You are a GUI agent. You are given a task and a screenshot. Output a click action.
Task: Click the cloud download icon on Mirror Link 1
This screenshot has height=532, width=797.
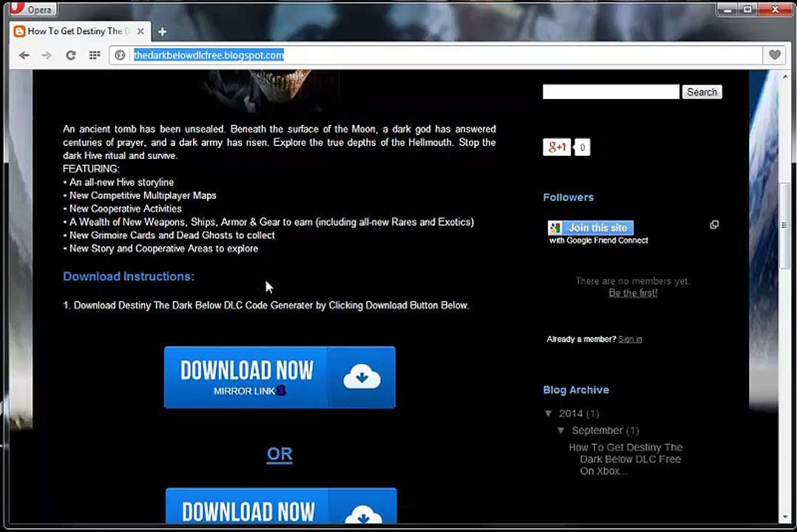(362, 377)
